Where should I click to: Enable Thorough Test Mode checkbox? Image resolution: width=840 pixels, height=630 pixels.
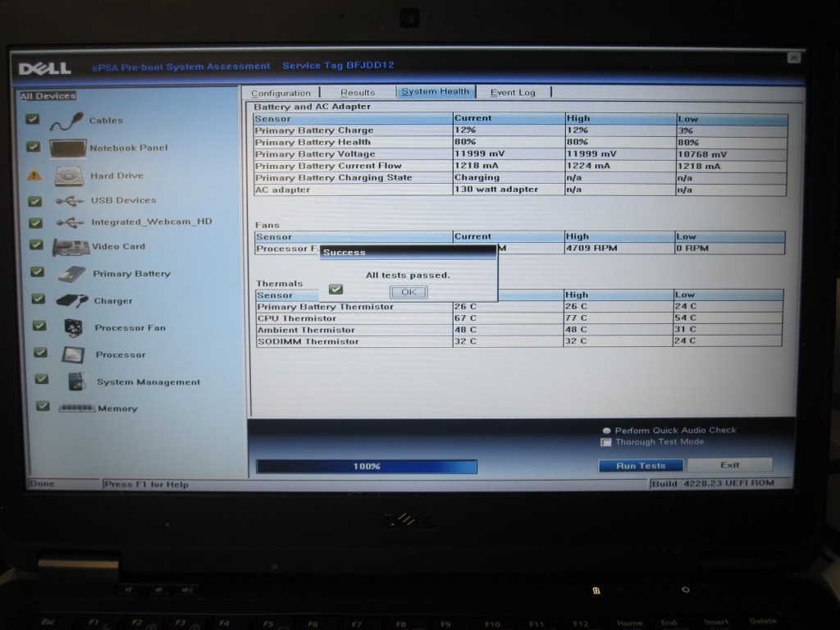pos(606,442)
